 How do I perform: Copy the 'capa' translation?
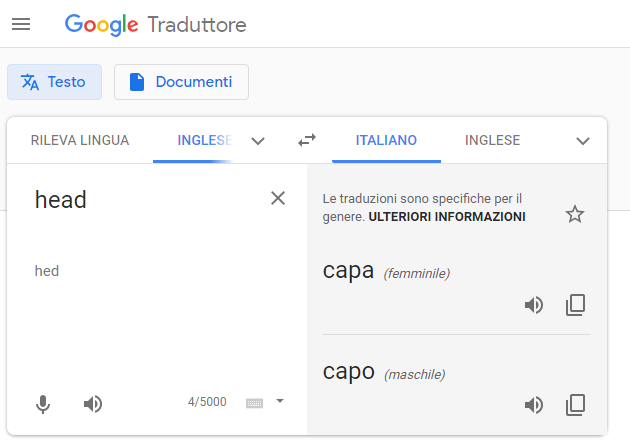(575, 305)
